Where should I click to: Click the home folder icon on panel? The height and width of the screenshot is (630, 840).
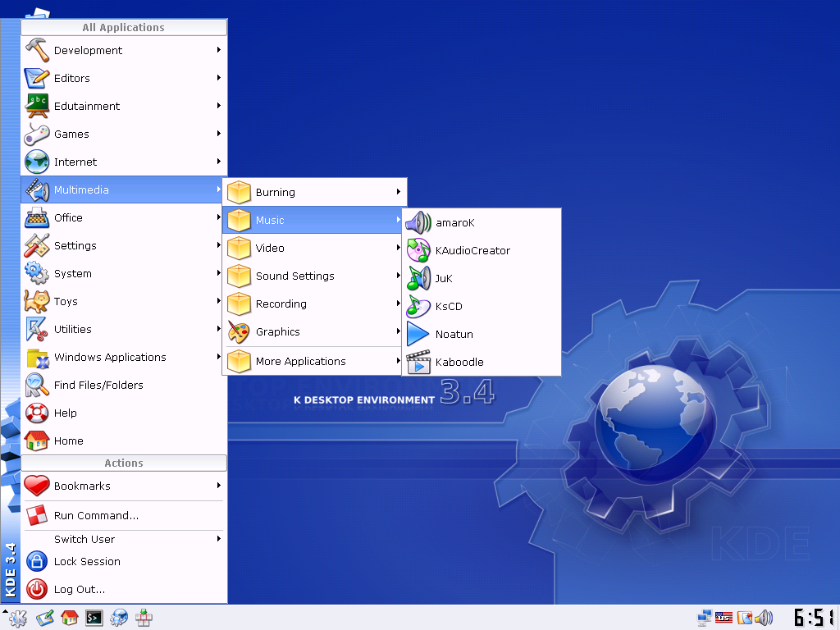point(70,619)
